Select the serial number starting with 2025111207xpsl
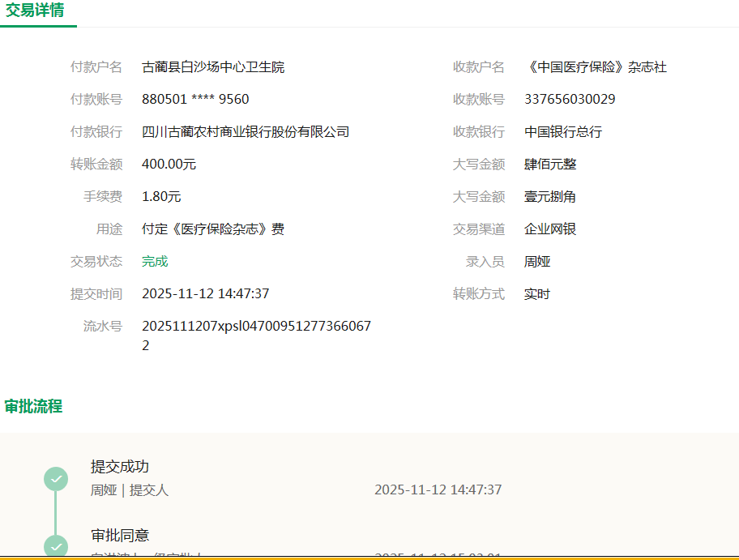Screen dimensions: 739x560 point(256,327)
